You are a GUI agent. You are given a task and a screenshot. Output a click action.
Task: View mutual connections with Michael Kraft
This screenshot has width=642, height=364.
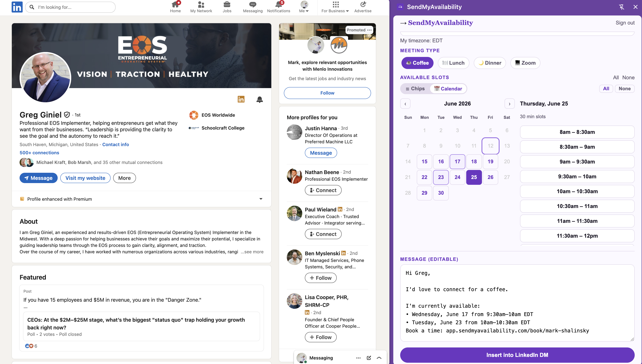click(x=91, y=162)
